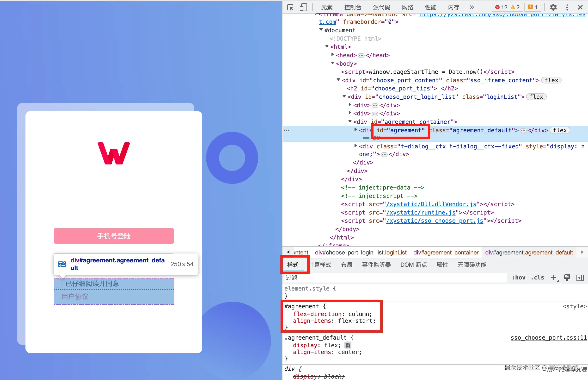The width and height of the screenshot is (588, 380).
Task: Open flexbox editor icon beside display flex
Action: 348,345
